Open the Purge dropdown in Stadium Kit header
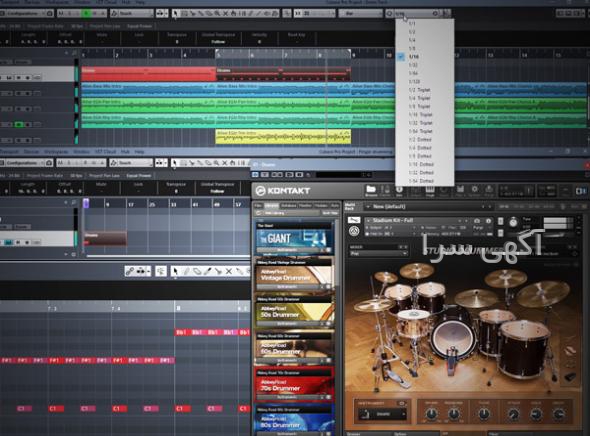The image size is (590, 436). pyautogui.click(x=479, y=228)
